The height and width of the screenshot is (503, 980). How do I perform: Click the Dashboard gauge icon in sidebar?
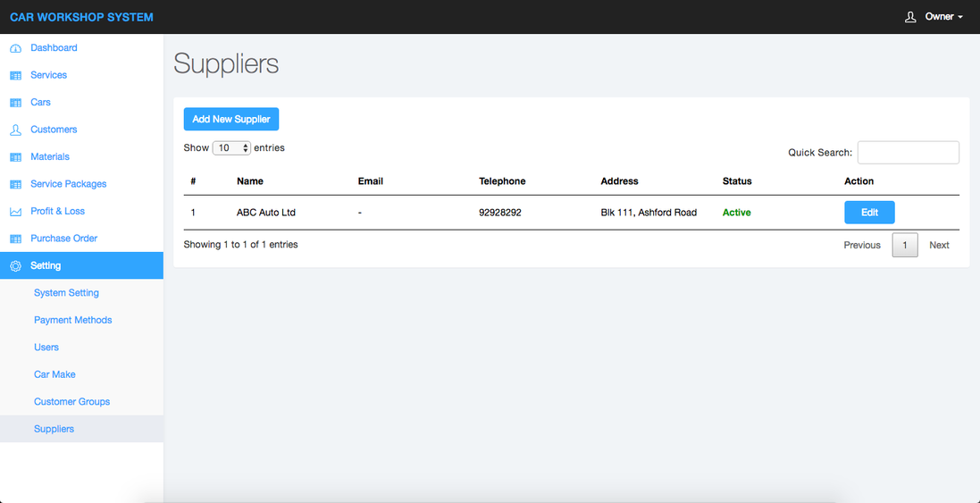point(15,48)
